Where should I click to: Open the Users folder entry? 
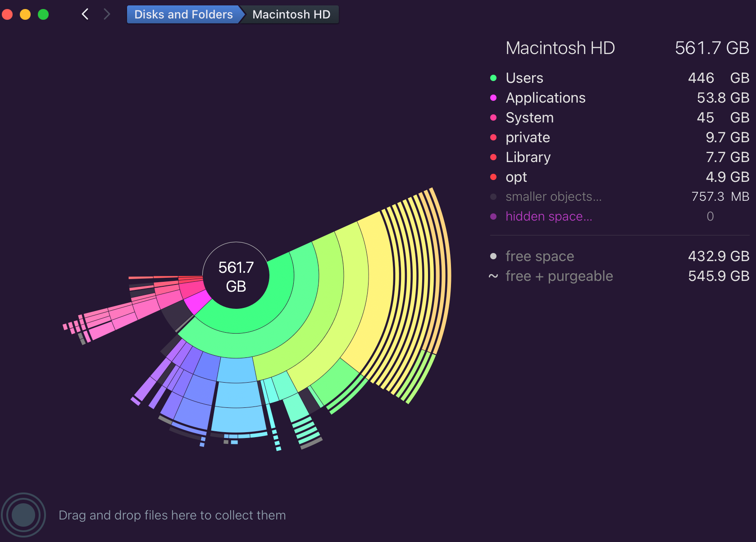(x=524, y=78)
